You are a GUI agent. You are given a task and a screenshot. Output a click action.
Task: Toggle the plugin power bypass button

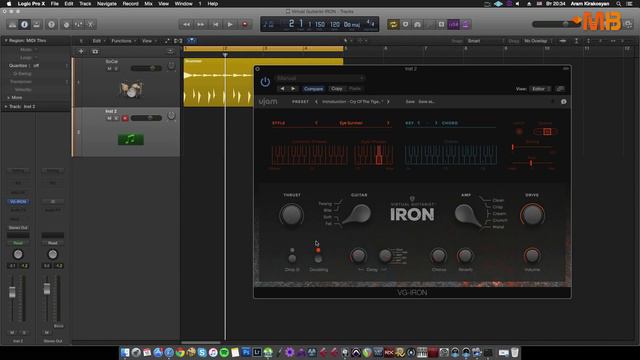click(265, 82)
